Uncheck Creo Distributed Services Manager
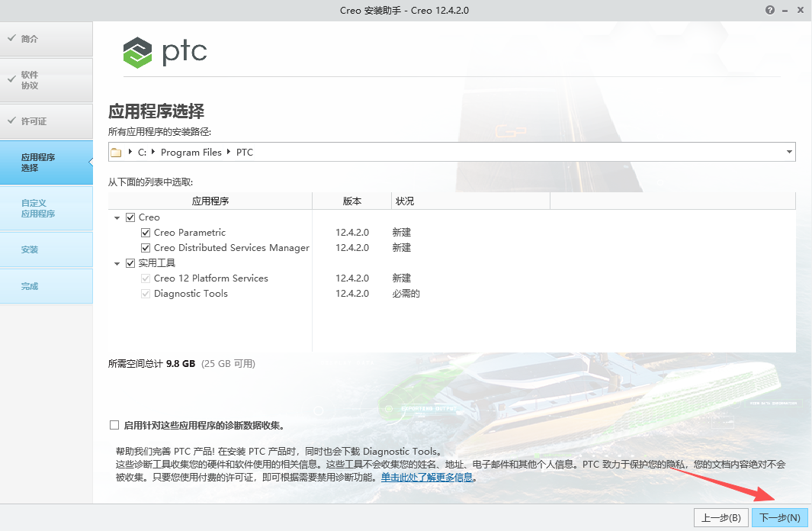The width and height of the screenshot is (812, 531). (x=145, y=247)
